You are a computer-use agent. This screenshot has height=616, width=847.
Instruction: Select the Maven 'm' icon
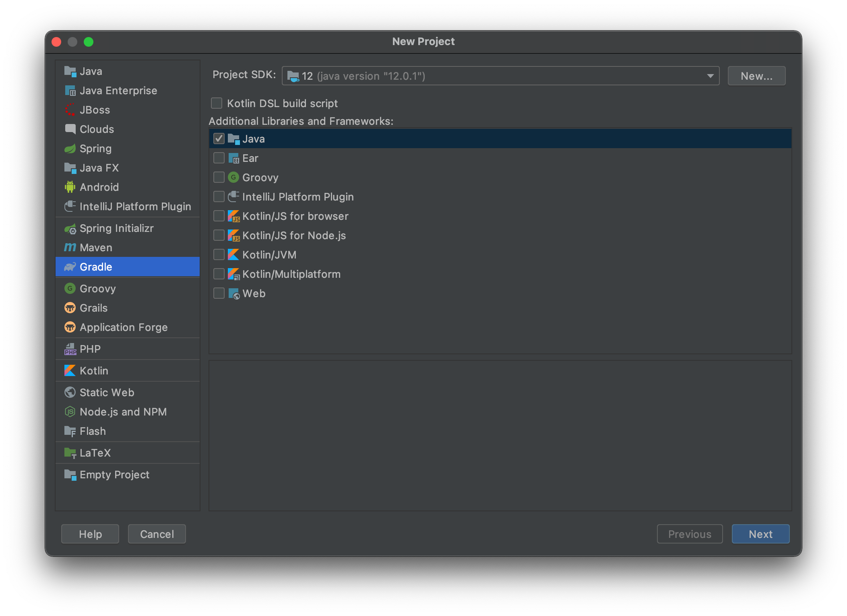70,248
